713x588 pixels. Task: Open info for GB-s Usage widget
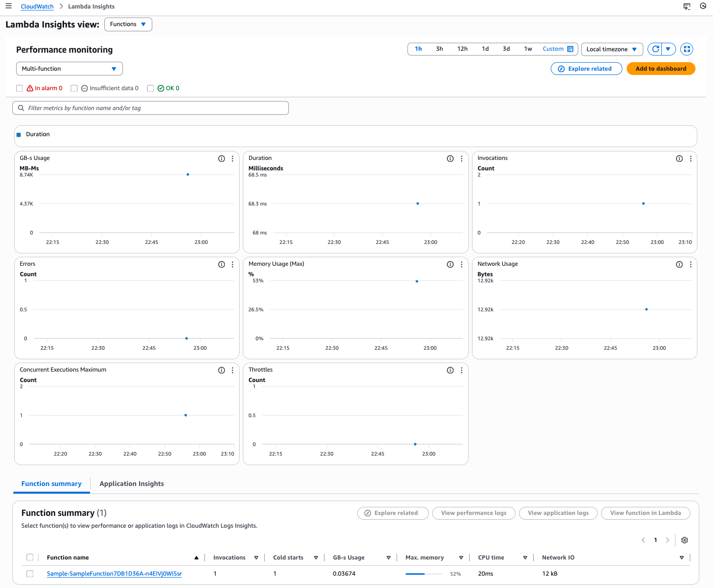click(x=221, y=159)
